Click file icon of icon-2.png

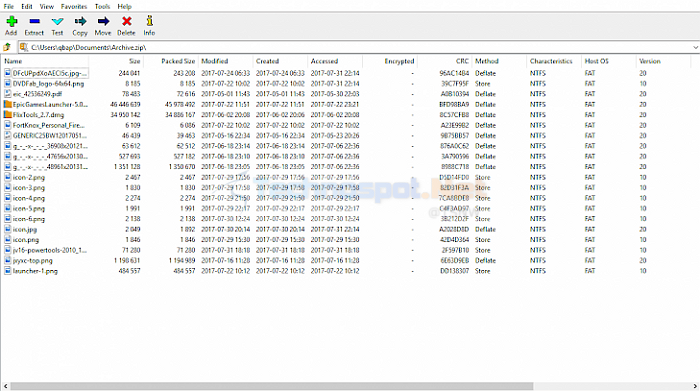(x=8, y=177)
